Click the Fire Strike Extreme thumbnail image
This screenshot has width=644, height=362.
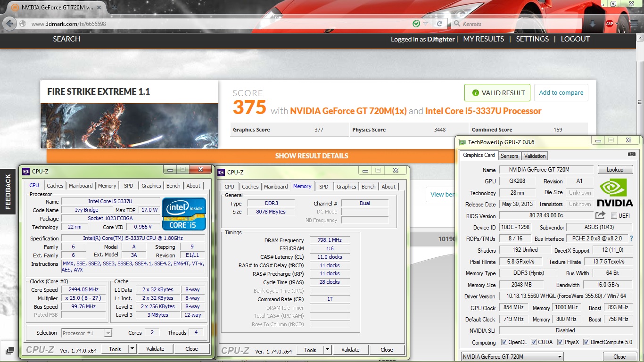pyautogui.click(x=129, y=126)
